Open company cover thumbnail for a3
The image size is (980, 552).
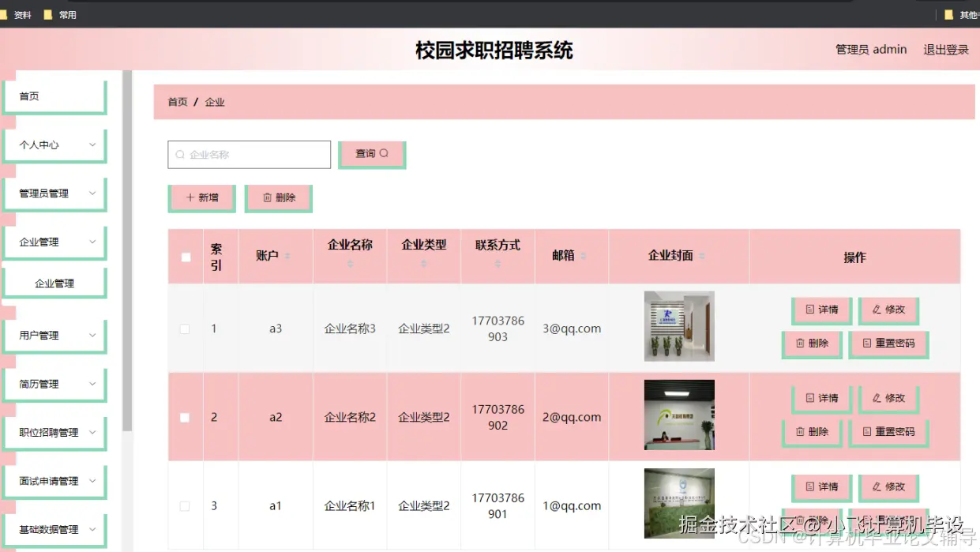[679, 326]
